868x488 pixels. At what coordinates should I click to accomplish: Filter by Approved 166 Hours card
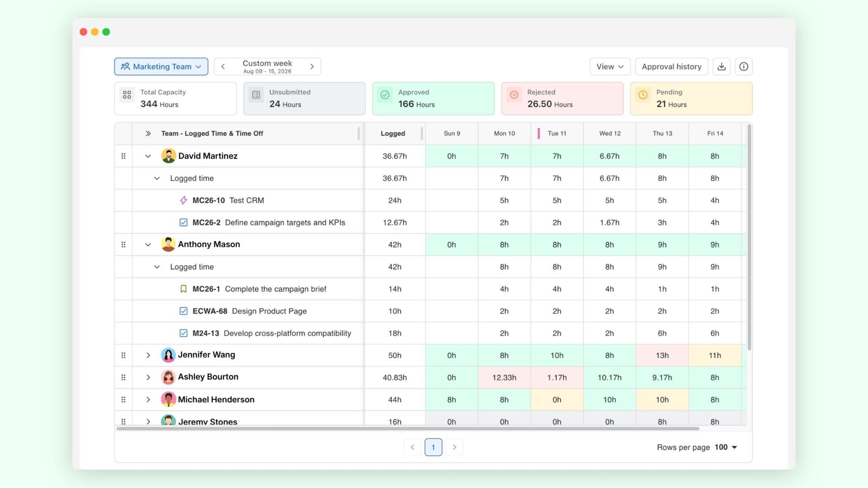434,99
